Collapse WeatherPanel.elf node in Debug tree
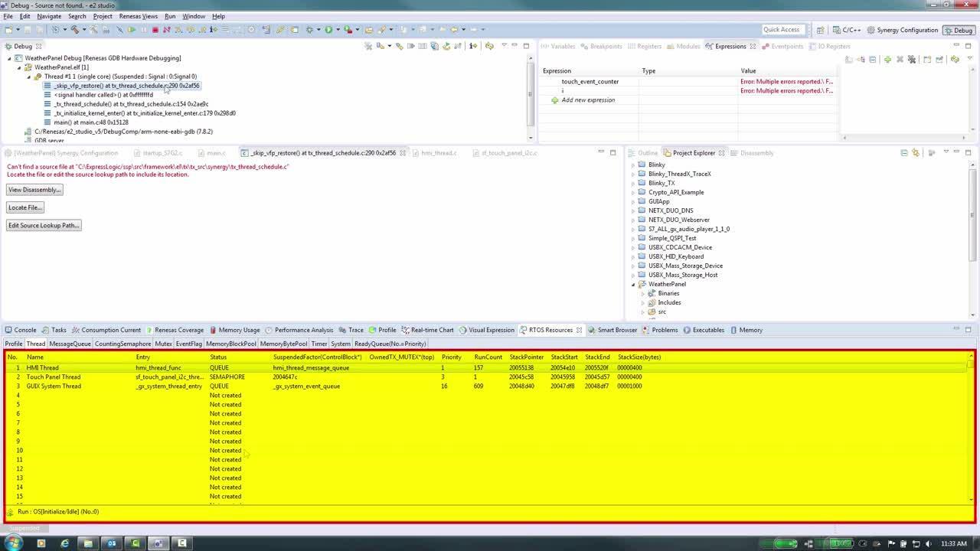980x551 pixels. [19, 67]
